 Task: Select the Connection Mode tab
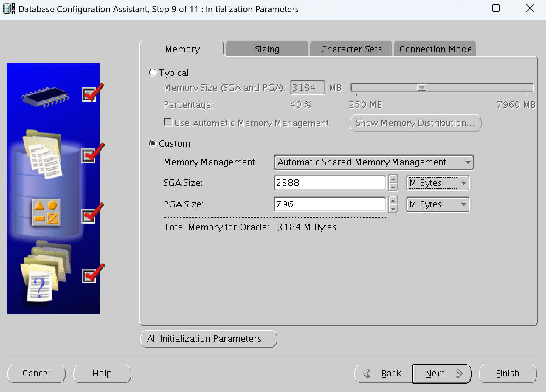tap(435, 49)
